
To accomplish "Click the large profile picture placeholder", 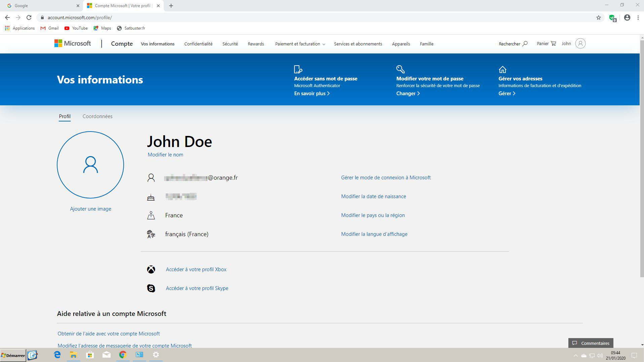I will pyautogui.click(x=90, y=165).
